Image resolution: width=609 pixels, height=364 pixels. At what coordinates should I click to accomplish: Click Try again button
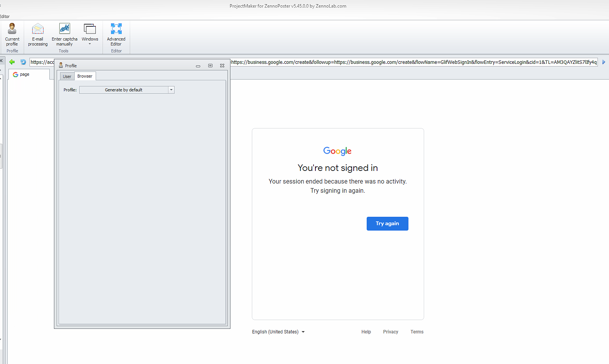coord(387,224)
